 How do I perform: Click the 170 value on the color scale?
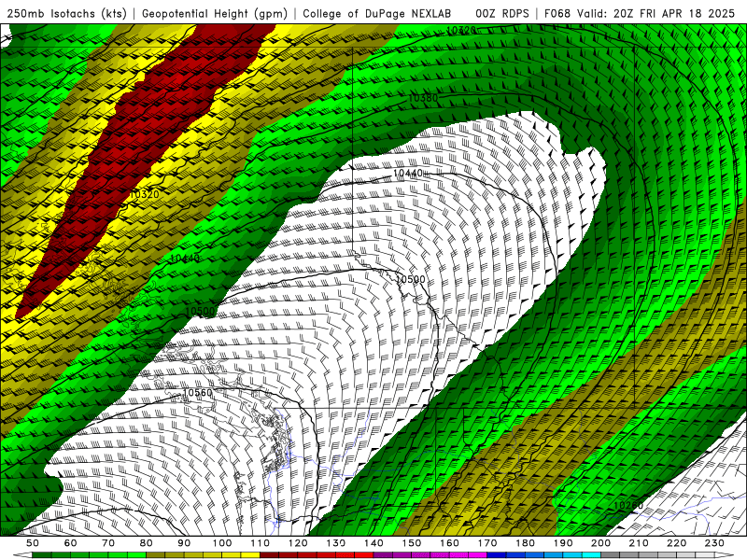coord(487,543)
